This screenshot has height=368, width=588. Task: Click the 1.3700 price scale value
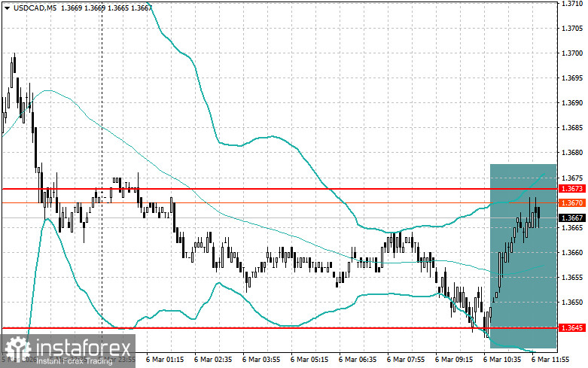(572, 53)
